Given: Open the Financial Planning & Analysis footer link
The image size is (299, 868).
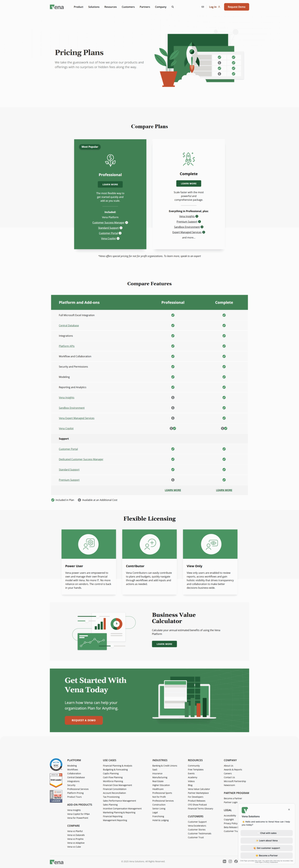Looking at the screenshot, I should click(x=118, y=766).
